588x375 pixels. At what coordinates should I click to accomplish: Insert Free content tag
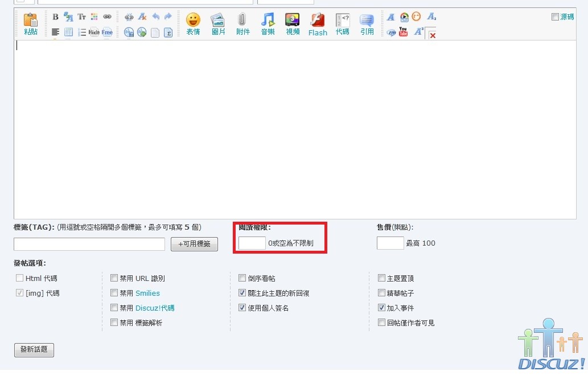pyautogui.click(x=107, y=32)
